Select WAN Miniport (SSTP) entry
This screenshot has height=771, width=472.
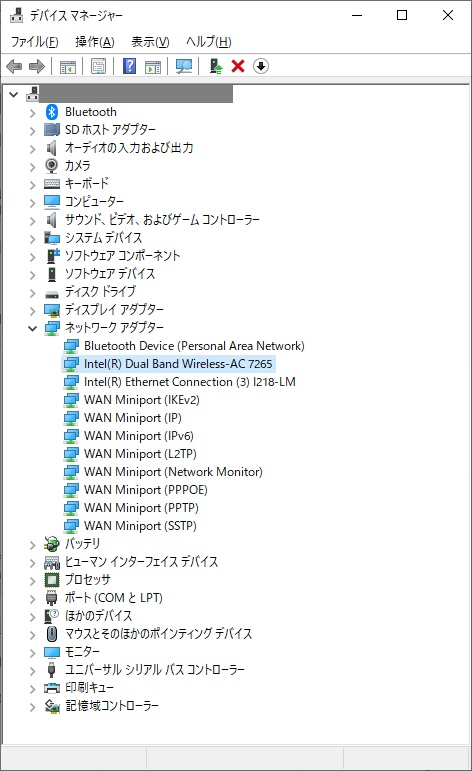point(140,526)
